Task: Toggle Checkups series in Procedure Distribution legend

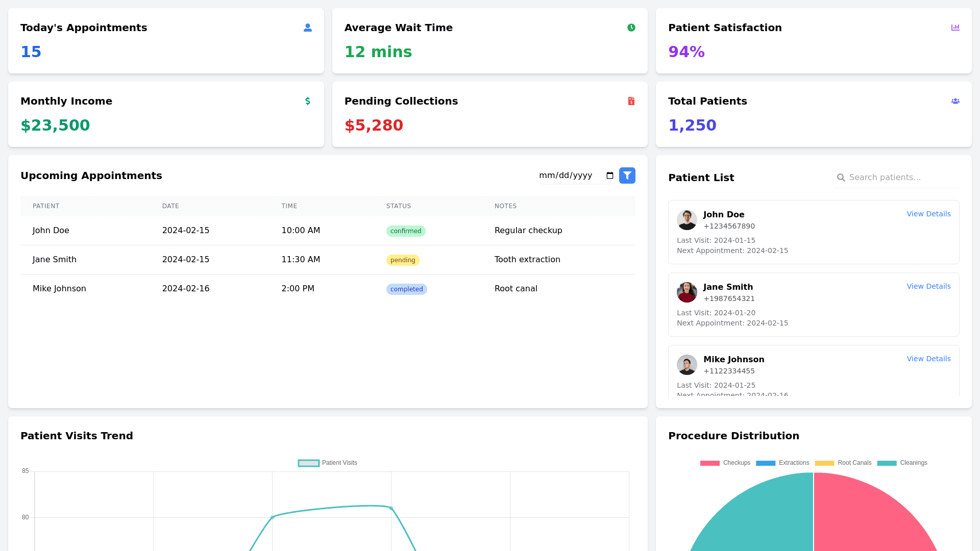Action: [x=725, y=463]
